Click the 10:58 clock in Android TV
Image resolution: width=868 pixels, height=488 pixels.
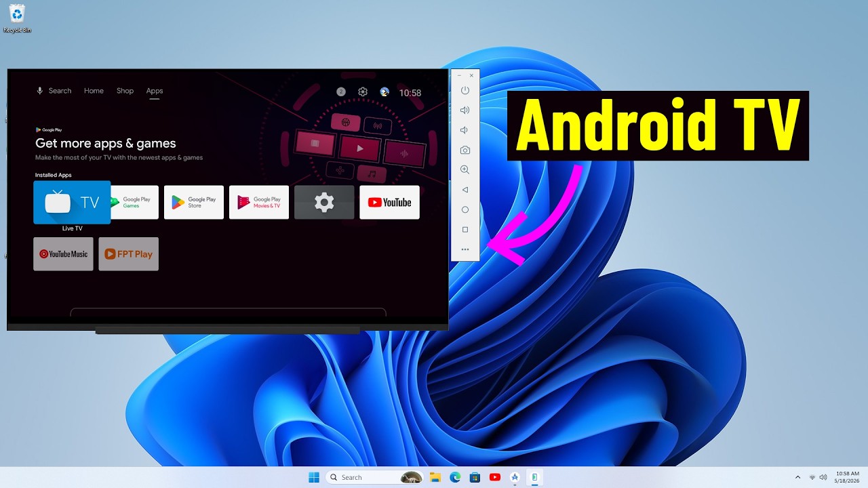410,93
